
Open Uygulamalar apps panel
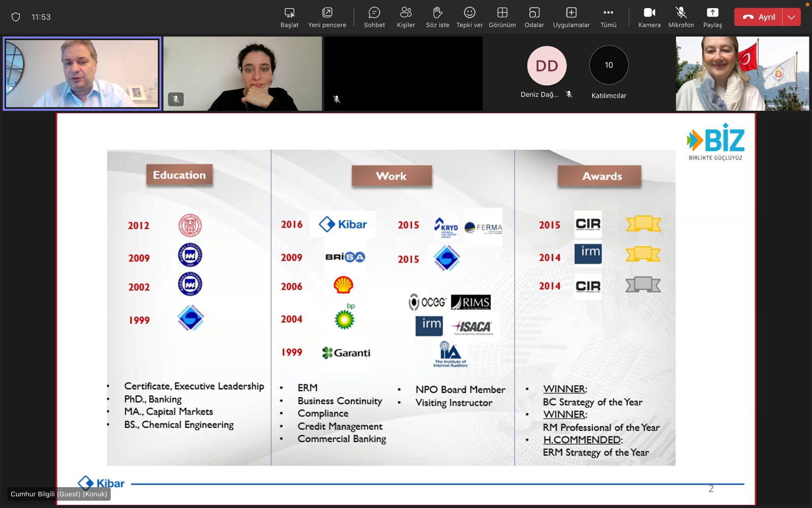[x=571, y=17]
